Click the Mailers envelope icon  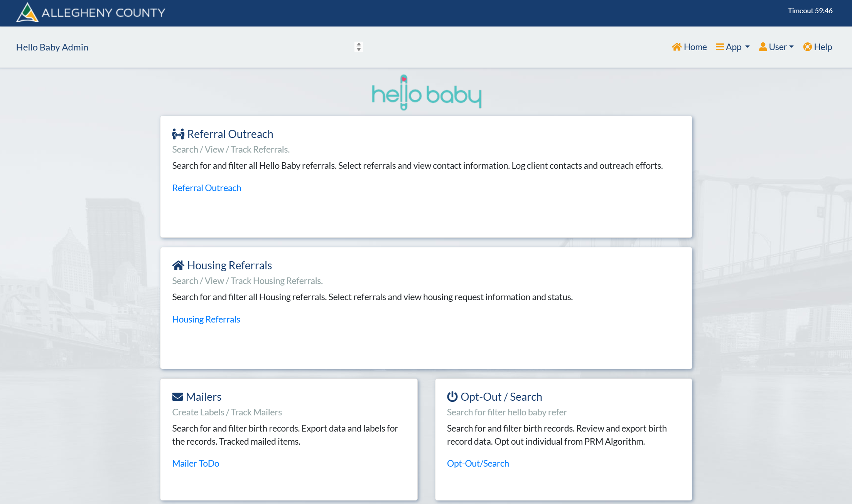tap(177, 397)
